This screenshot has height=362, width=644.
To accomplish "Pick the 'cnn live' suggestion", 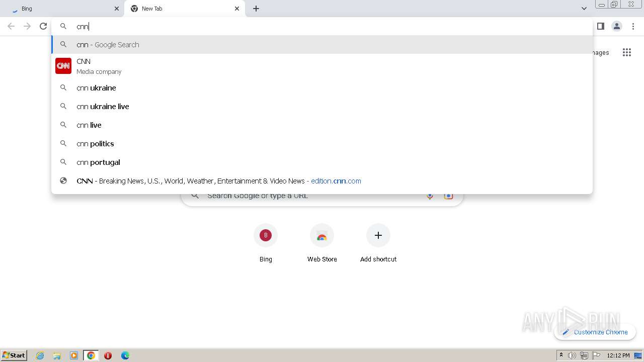I will point(322,125).
